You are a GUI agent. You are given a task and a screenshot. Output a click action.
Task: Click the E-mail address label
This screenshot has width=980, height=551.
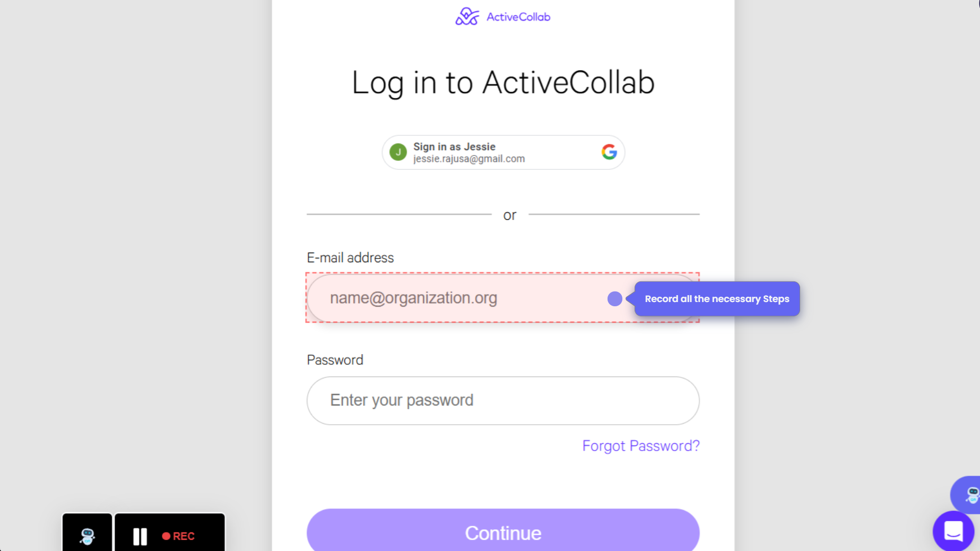coord(350,258)
